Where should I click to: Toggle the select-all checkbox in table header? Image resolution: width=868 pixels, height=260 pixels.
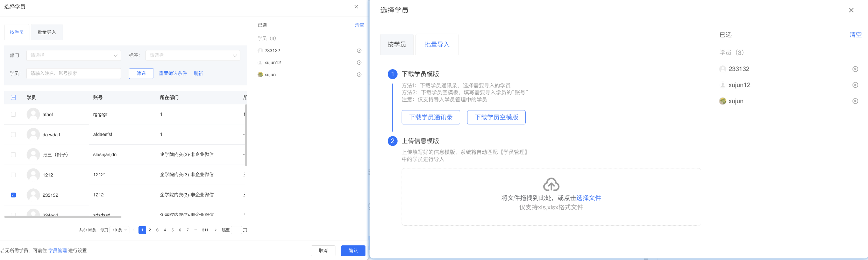(13, 97)
